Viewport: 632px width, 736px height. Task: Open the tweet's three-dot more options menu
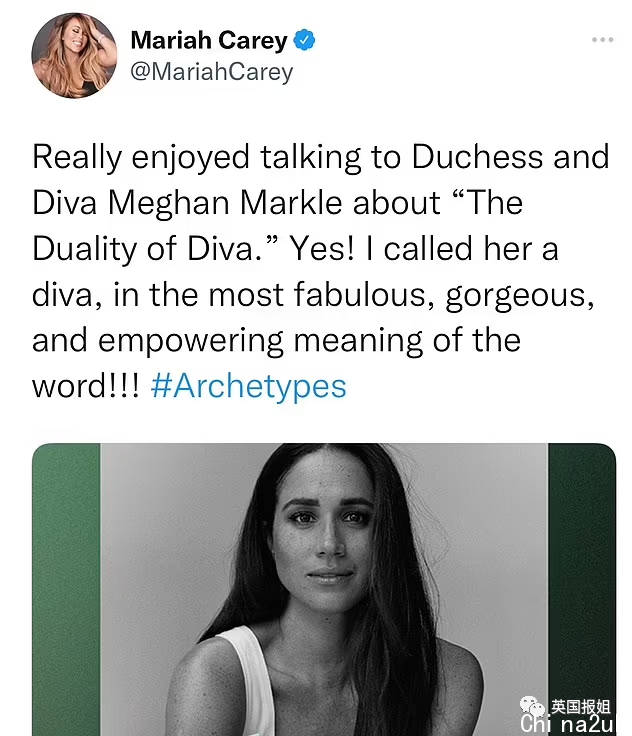(601, 40)
